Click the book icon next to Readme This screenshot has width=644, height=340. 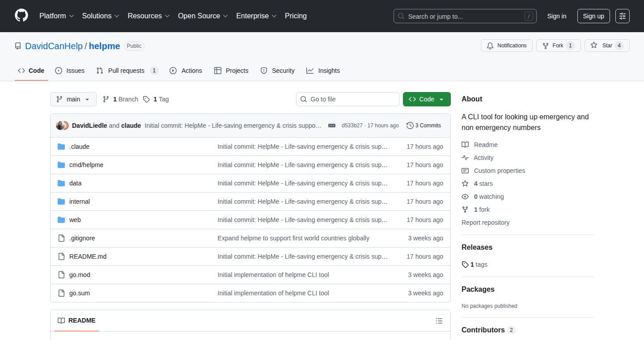coord(465,145)
